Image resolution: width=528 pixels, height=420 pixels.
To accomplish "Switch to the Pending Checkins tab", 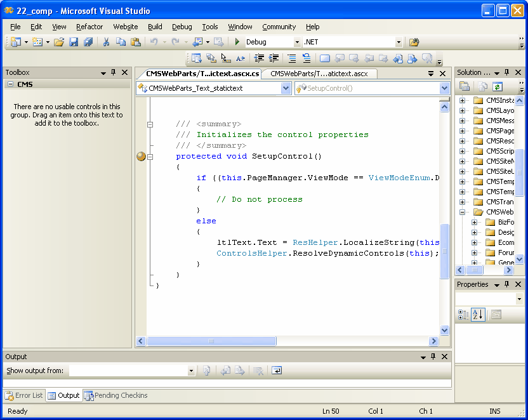I will pos(116,395).
